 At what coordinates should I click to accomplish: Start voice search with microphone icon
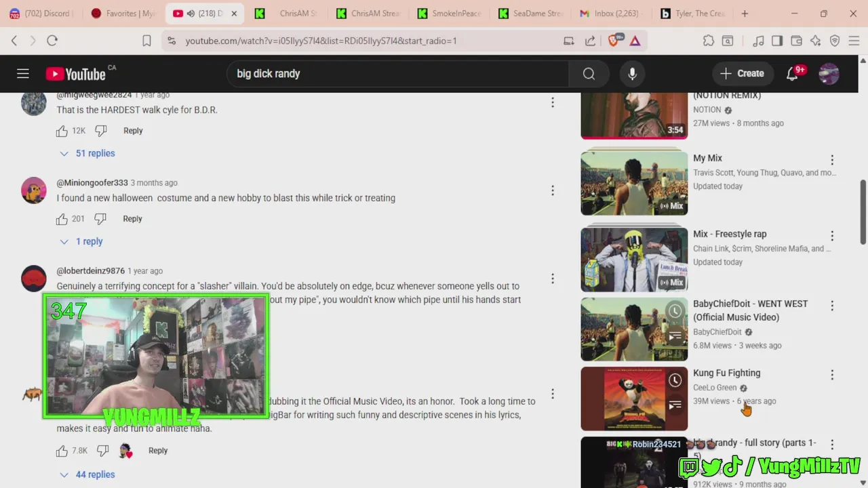[632, 74]
